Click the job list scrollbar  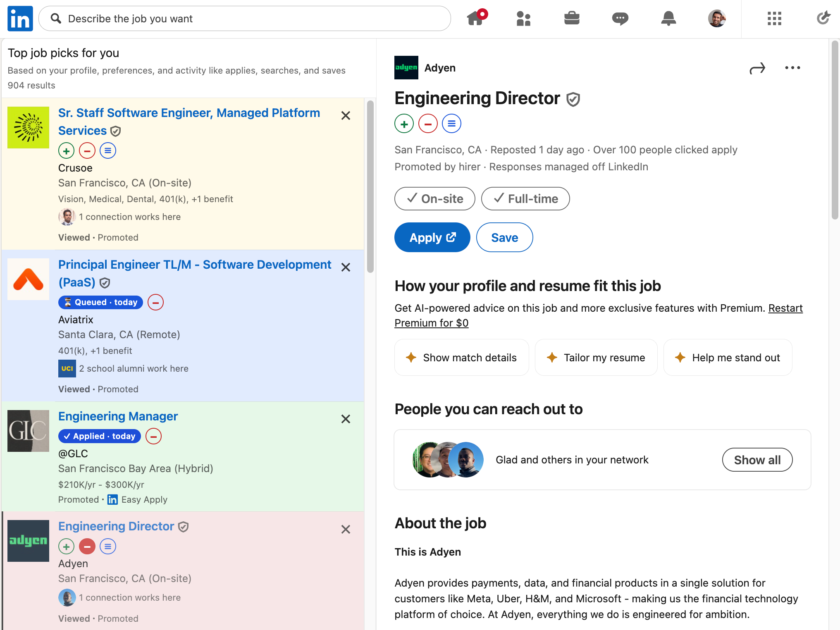(x=370, y=187)
